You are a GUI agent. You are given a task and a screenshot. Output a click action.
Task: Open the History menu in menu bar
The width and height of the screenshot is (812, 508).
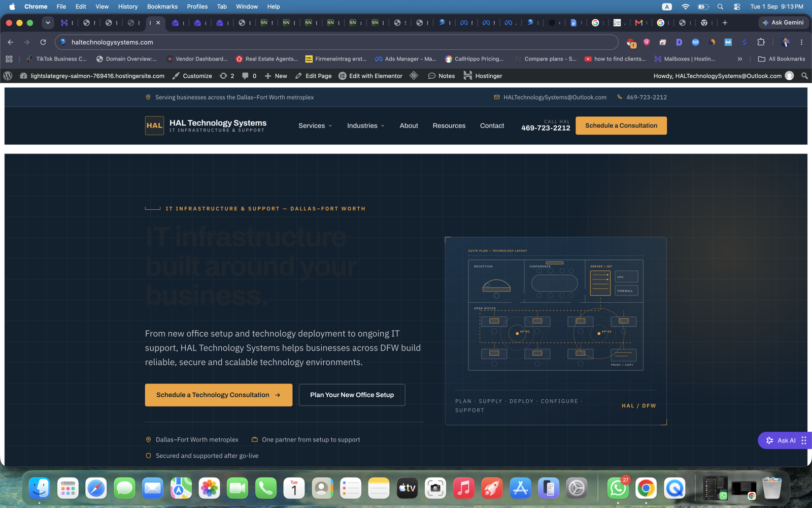point(127,7)
